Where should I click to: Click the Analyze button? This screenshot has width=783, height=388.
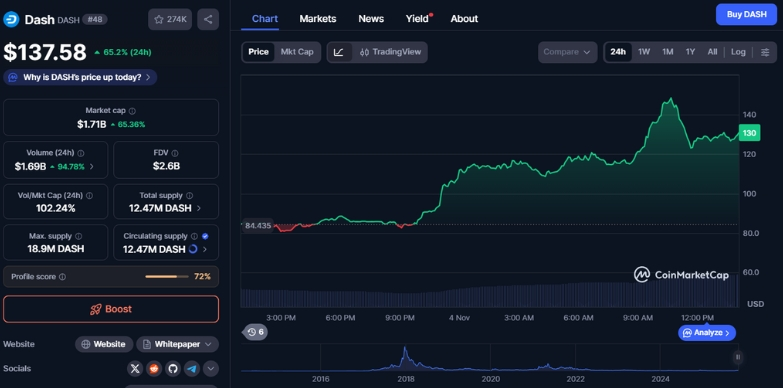707,333
